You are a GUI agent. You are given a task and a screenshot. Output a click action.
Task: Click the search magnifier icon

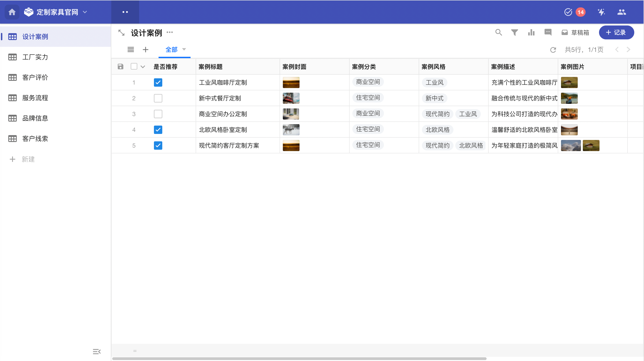498,32
